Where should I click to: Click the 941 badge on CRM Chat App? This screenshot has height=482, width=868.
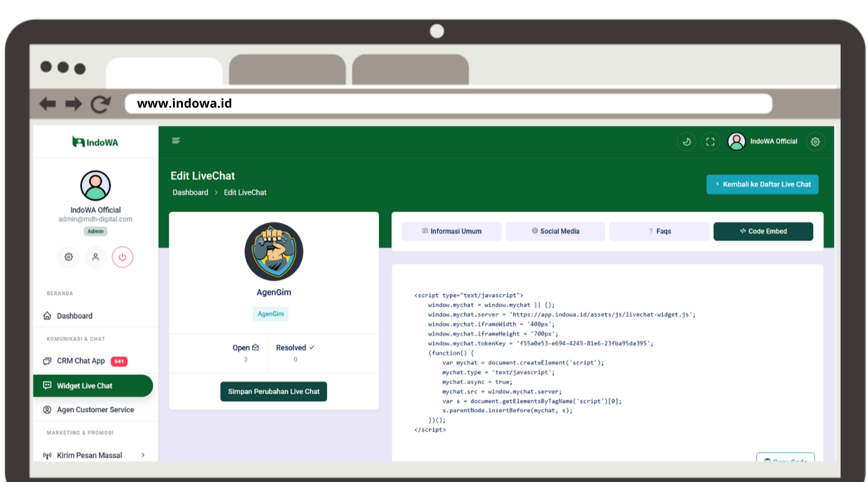click(119, 362)
